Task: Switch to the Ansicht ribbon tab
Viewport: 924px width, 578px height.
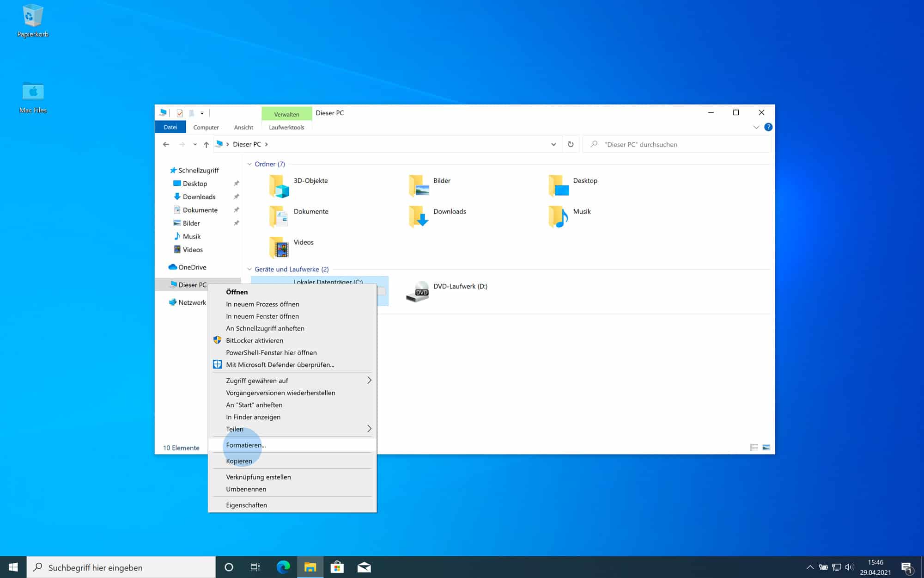Action: pyautogui.click(x=243, y=127)
